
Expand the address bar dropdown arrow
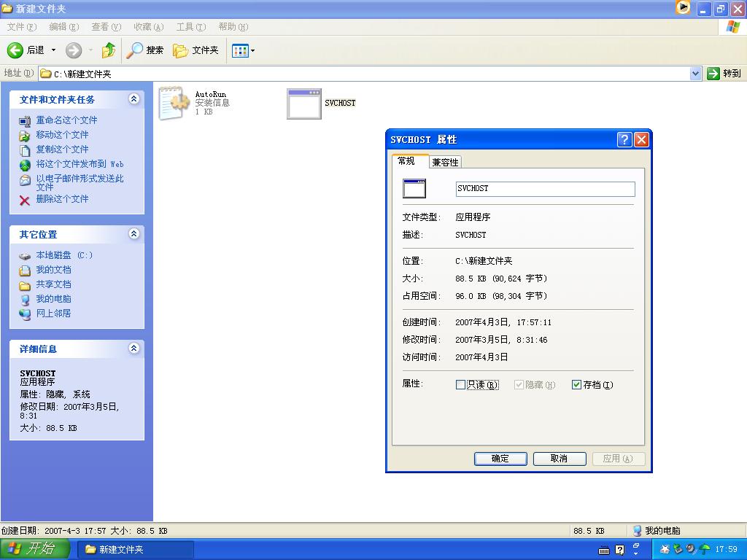point(695,74)
